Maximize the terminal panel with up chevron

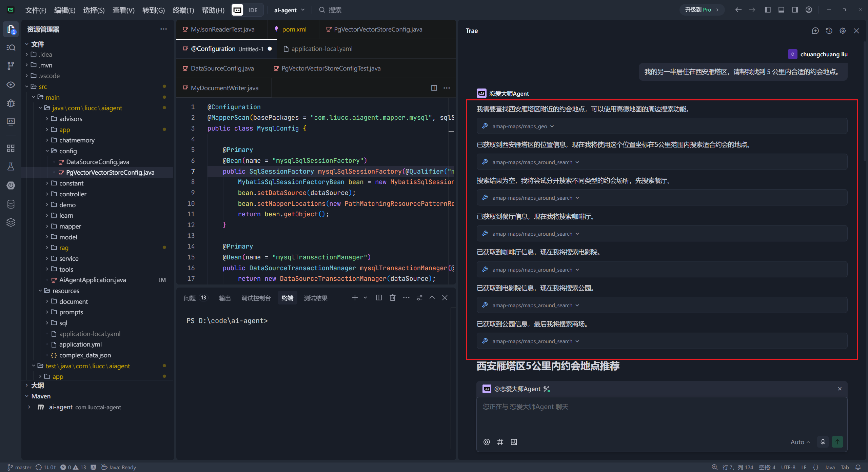(432, 298)
